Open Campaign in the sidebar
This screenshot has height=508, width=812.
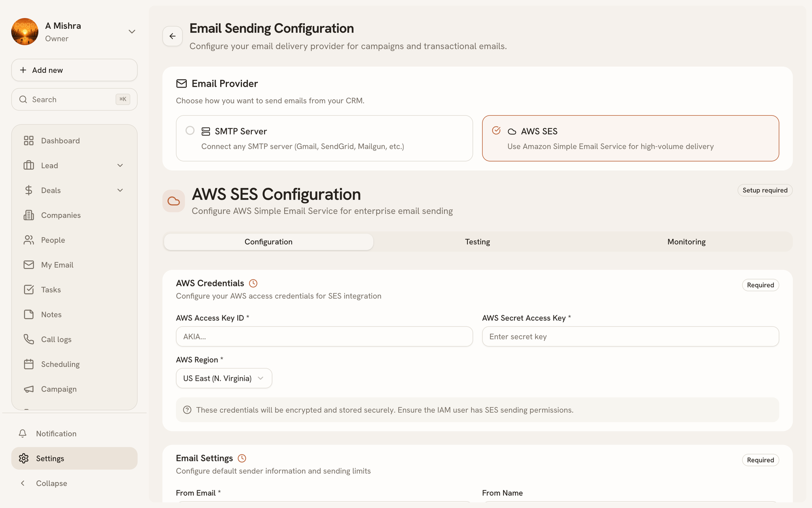(x=74, y=389)
